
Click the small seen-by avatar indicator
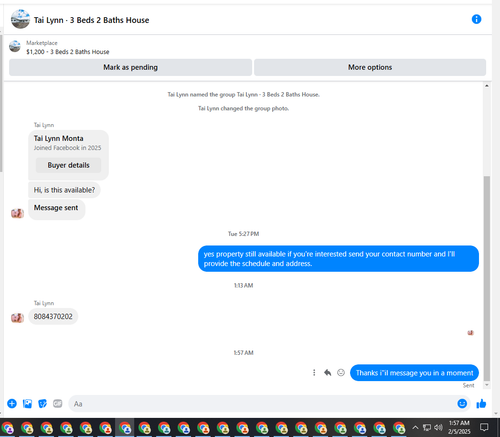coord(471,333)
